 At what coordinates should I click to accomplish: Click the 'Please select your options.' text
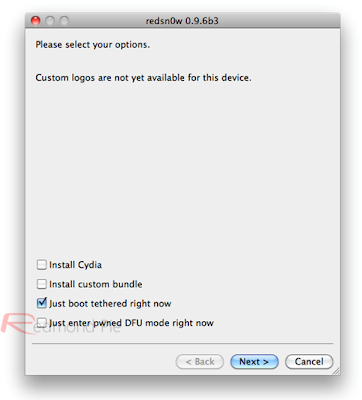click(x=93, y=45)
